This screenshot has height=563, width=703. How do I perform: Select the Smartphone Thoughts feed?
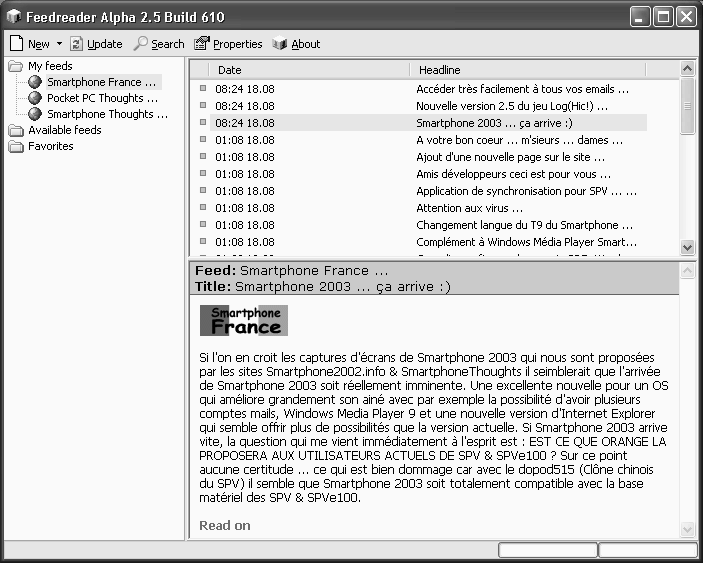pyautogui.click(x=108, y=114)
